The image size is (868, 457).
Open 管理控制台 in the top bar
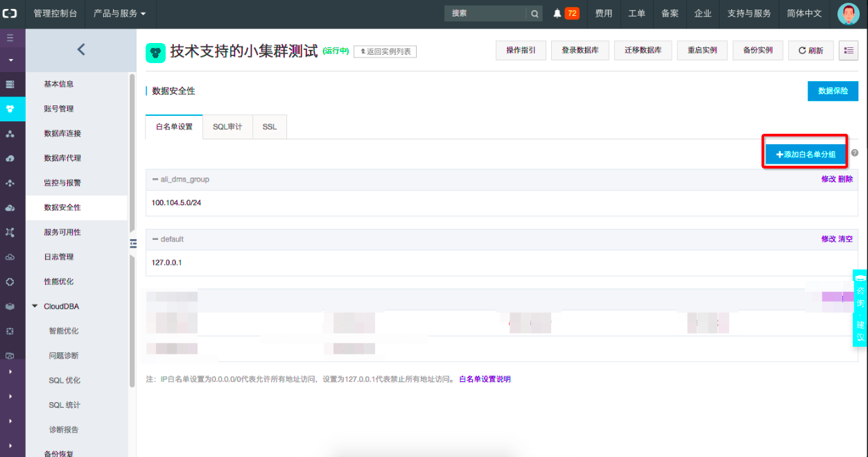[x=55, y=13]
